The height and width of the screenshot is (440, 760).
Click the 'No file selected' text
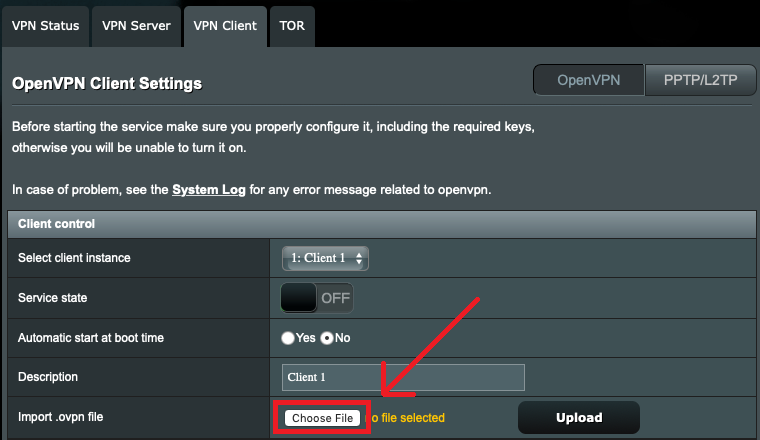(x=408, y=418)
